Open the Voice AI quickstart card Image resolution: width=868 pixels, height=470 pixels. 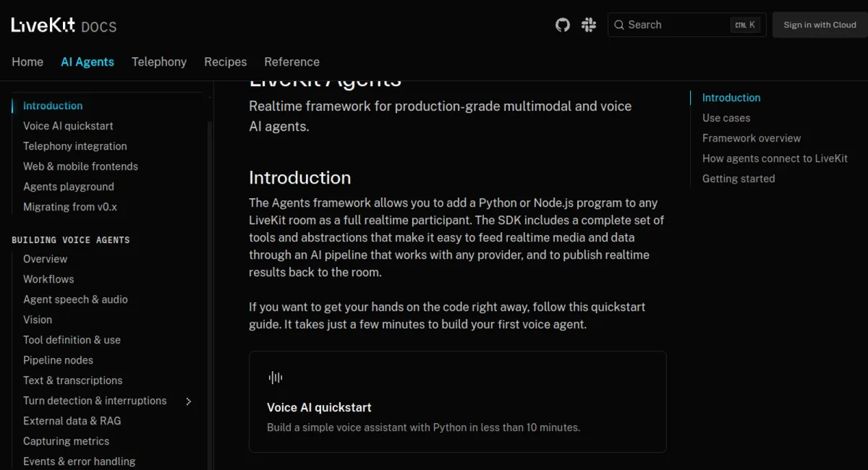coord(458,402)
